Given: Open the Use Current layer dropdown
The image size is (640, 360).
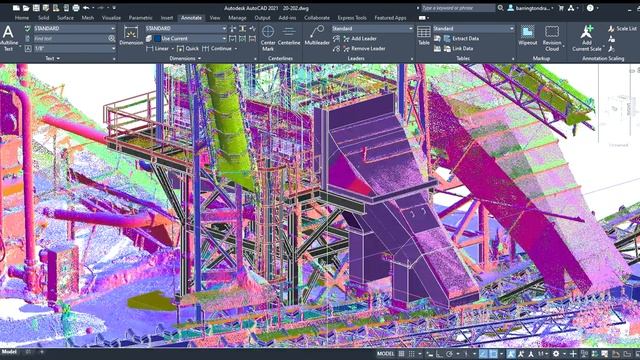Looking at the screenshot, I should (190, 38).
